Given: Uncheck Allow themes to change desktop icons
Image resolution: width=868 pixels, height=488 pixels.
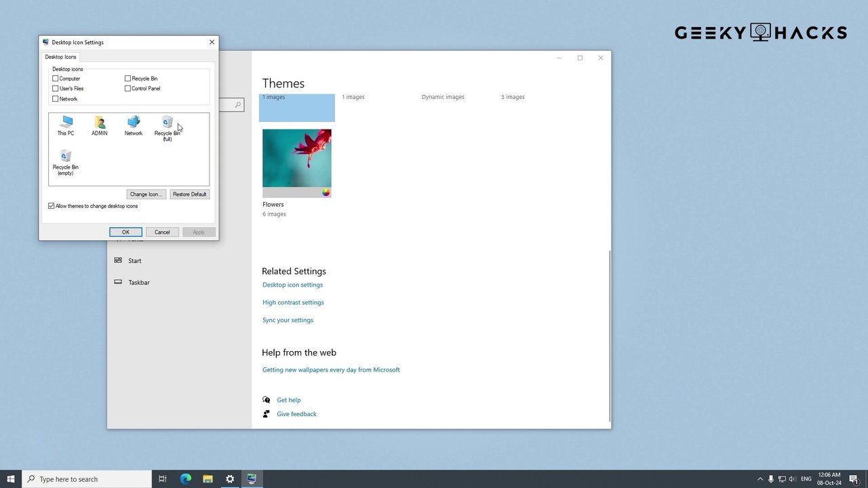Looking at the screenshot, I should point(52,206).
